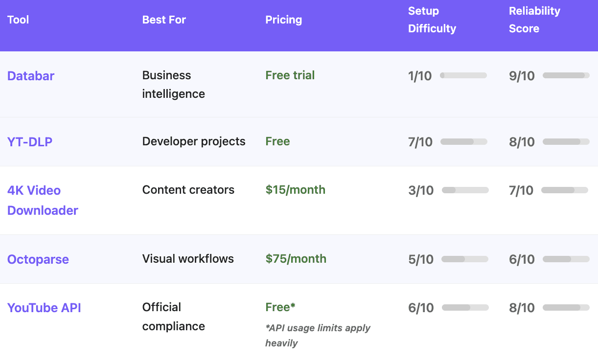Open the Databar tool link
This screenshot has height=364, width=598.
click(x=31, y=76)
